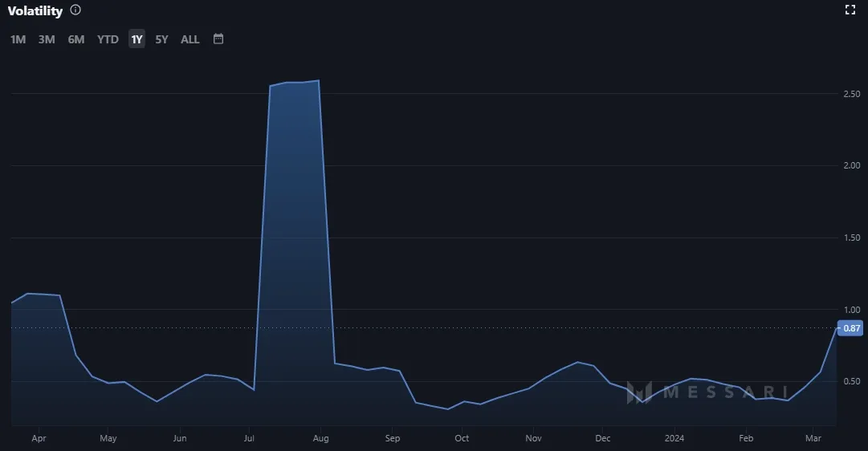Click the 2.50 y-axis label
Image resolution: width=868 pixels, height=451 pixels.
click(852, 94)
